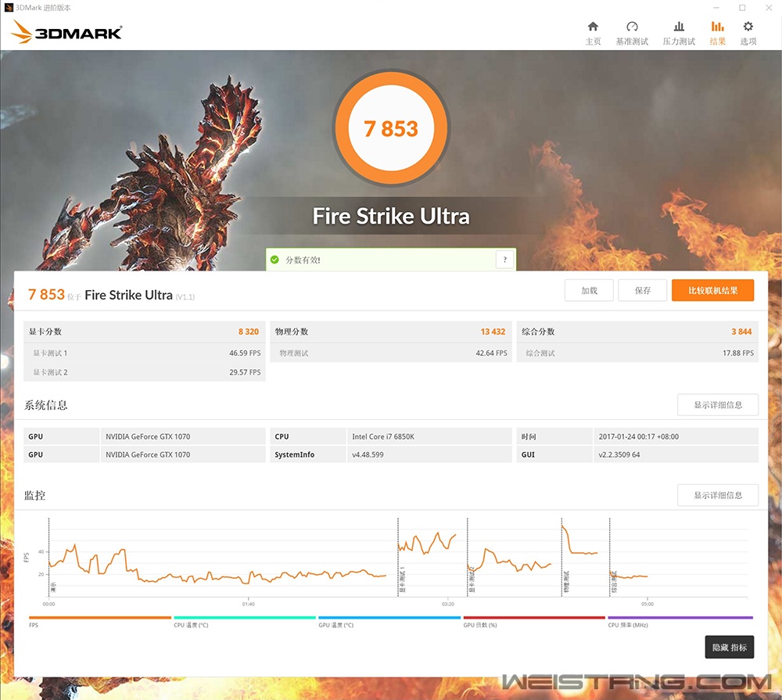
Task: Click the physics score value 13 432
Action: click(493, 332)
